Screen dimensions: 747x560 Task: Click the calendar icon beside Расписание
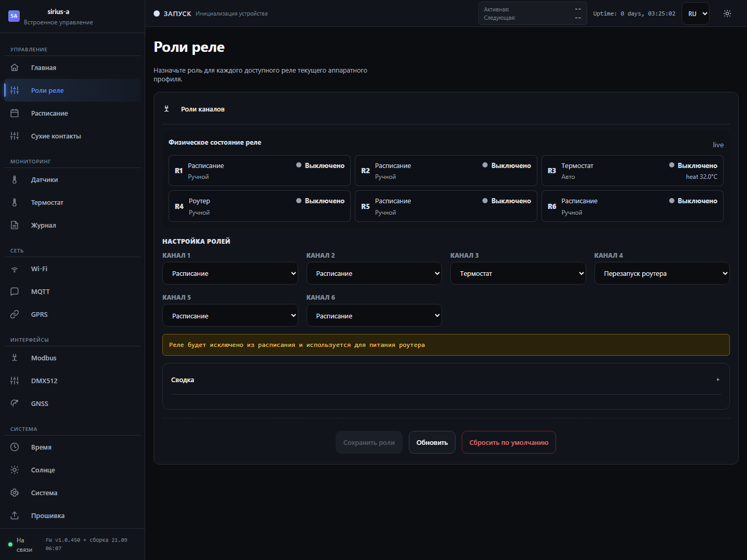click(15, 113)
